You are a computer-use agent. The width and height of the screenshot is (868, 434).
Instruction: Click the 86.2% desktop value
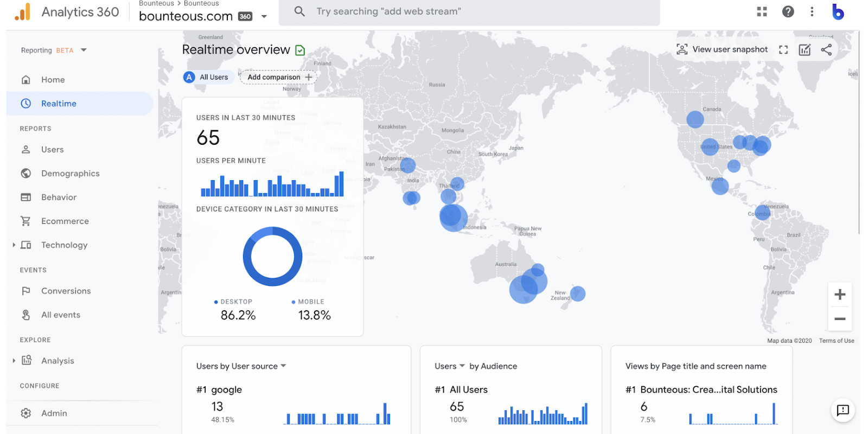(238, 315)
